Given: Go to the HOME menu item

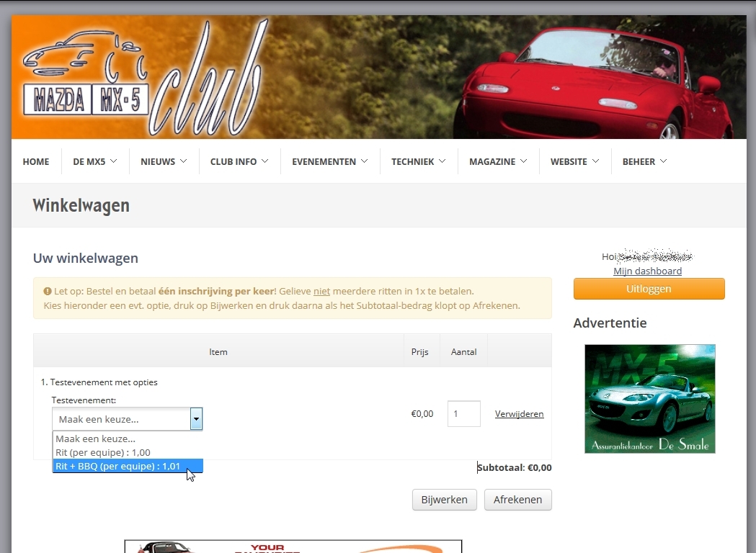Looking at the screenshot, I should click(36, 161).
